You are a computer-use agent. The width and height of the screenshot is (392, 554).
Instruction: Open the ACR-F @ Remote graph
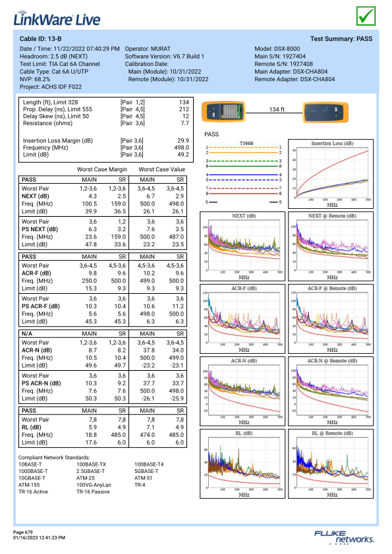331,319
